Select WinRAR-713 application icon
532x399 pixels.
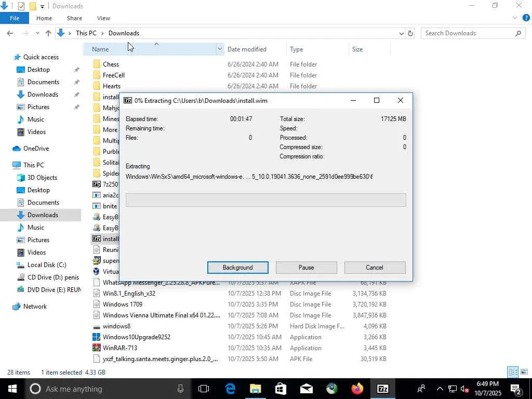click(97, 348)
